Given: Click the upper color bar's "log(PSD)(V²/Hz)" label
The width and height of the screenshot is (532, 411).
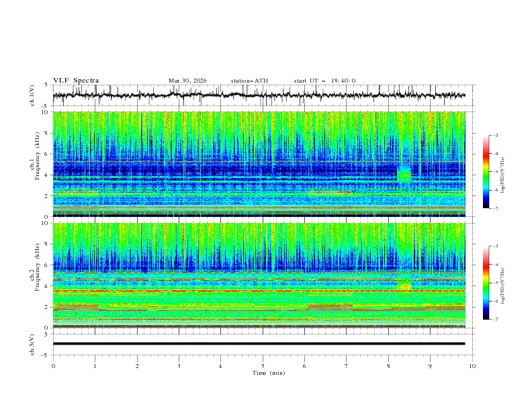Looking at the screenshot, I should 503,175.
